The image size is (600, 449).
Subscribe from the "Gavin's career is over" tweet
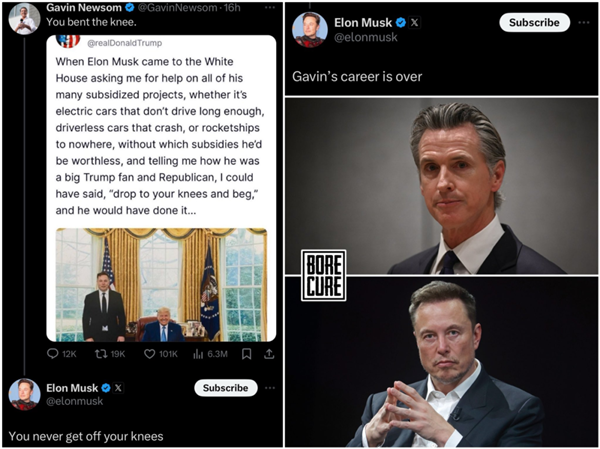click(534, 22)
